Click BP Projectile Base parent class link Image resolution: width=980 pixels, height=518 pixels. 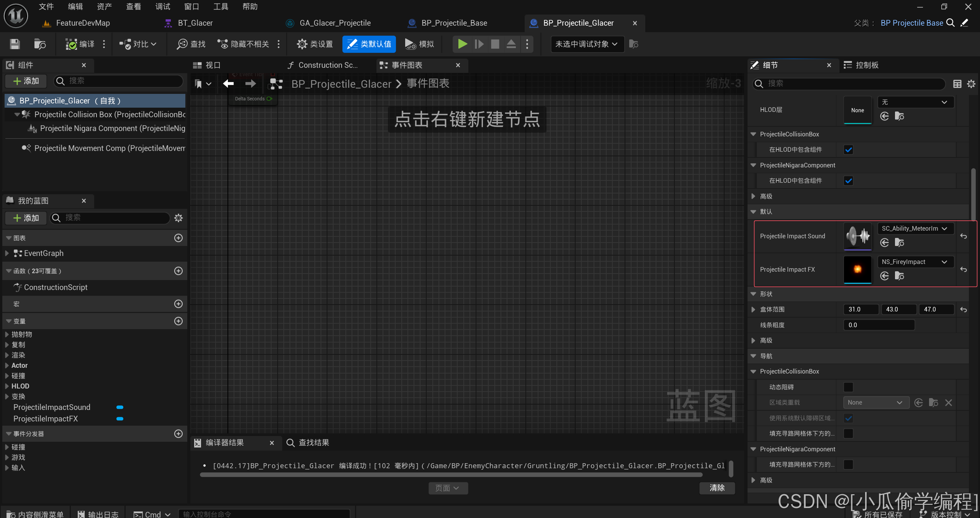[911, 23]
